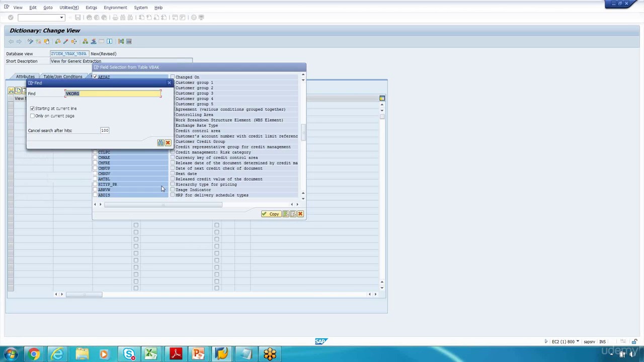Check the CMNUP field checkbox
644x362 pixels.
[95, 168]
